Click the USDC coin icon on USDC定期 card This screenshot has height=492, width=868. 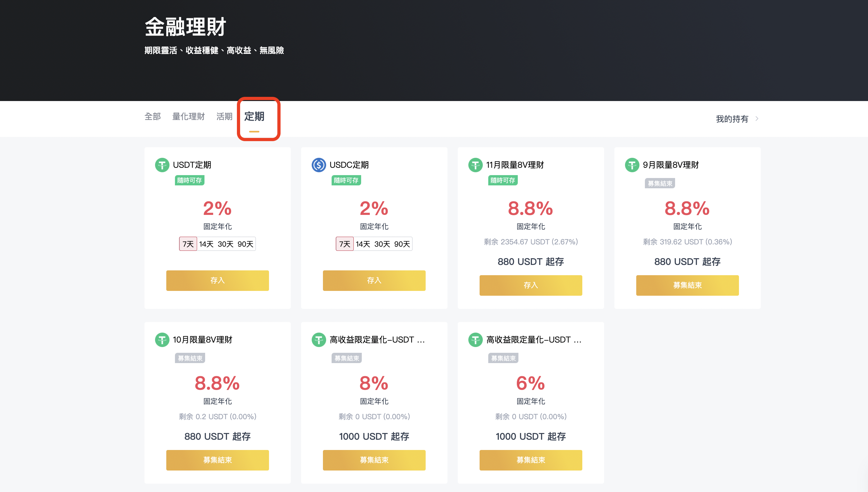click(x=318, y=165)
